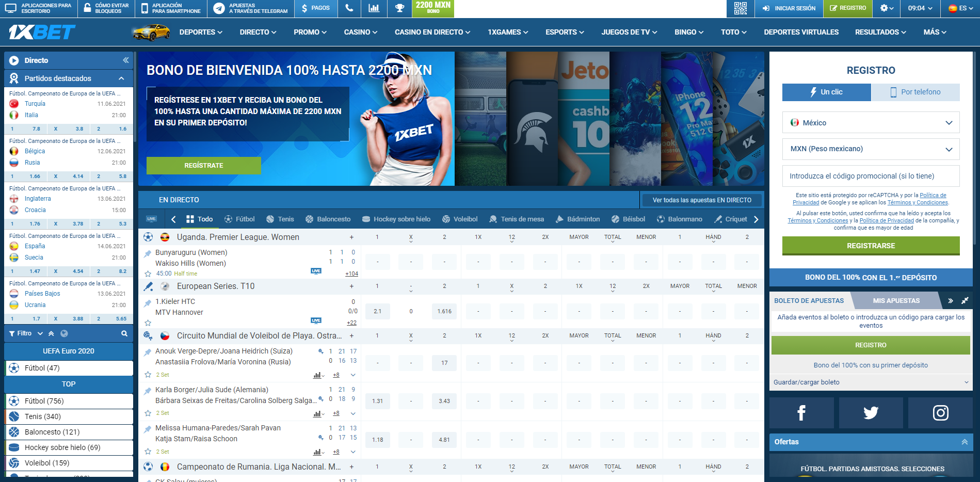Image resolution: width=980 pixels, height=482 pixels.
Task: Open Twitter social icon
Action: pos(871,413)
